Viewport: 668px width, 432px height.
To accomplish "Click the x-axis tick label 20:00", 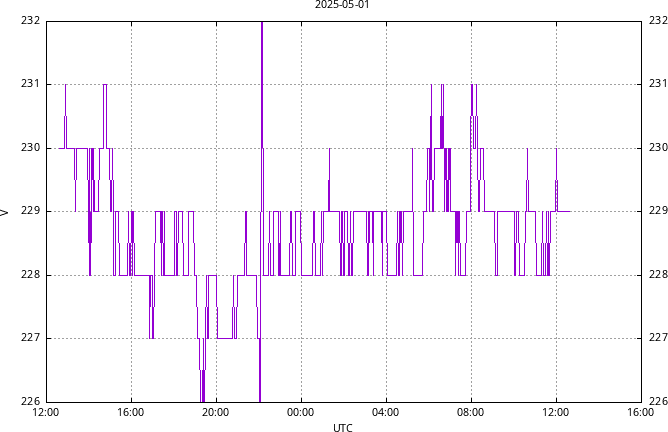I will (216, 412).
